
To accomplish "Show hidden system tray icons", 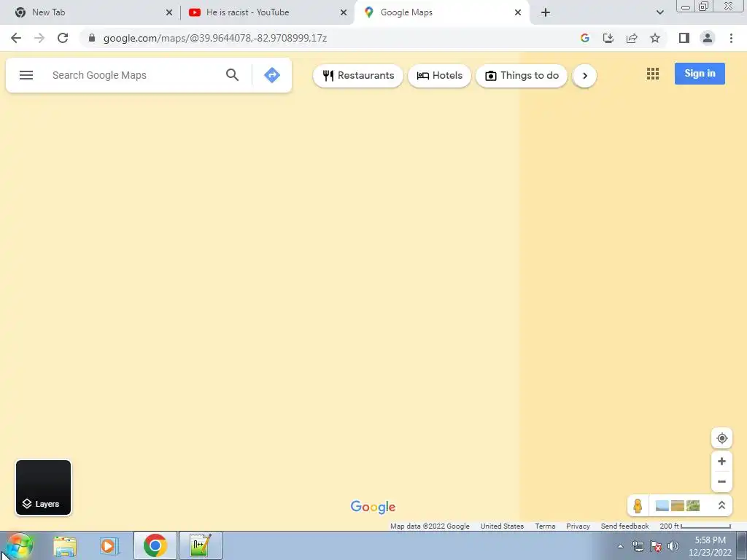I will pos(620,546).
